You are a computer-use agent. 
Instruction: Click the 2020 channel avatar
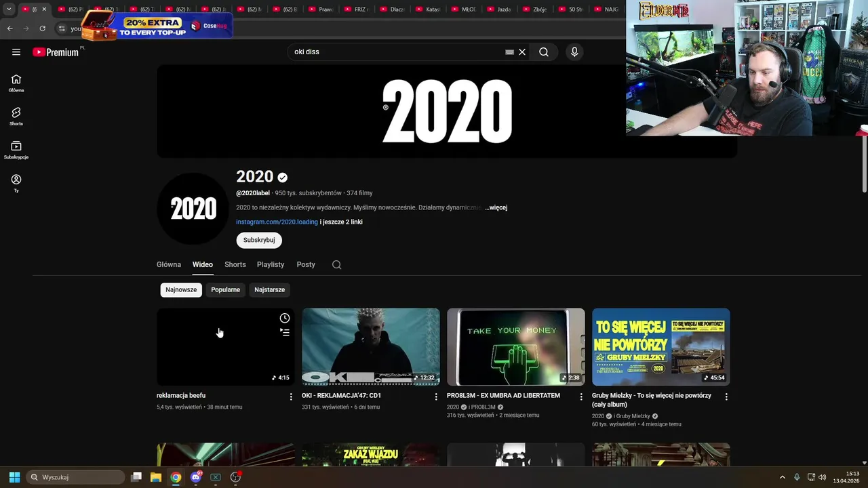pyautogui.click(x=193, y=209)
